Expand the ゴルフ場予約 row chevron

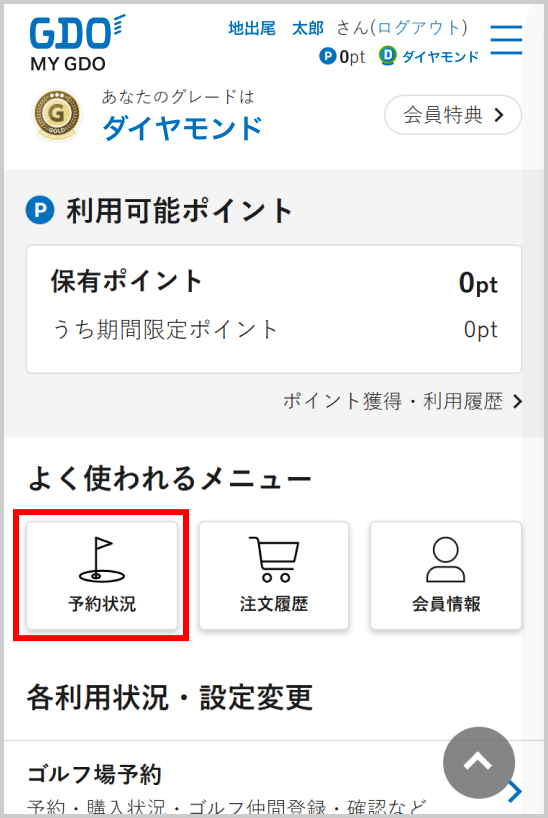coord(515,791)
